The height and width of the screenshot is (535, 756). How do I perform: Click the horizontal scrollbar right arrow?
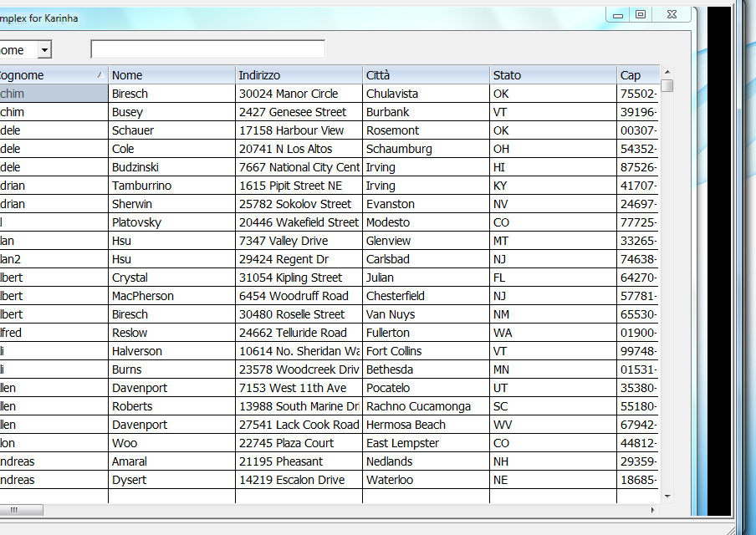click(x=653, y=510)
